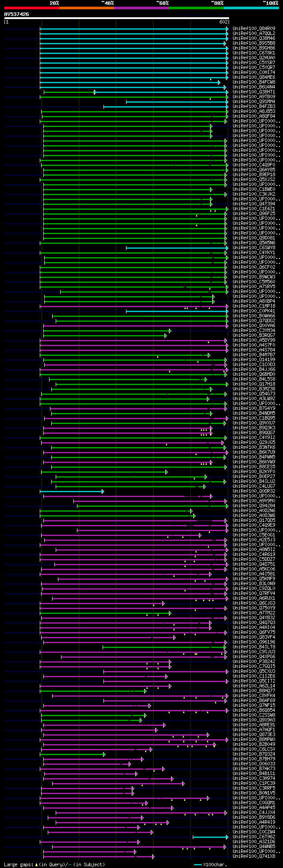Click the orange ~40% identity legend bar

[86, 8]
